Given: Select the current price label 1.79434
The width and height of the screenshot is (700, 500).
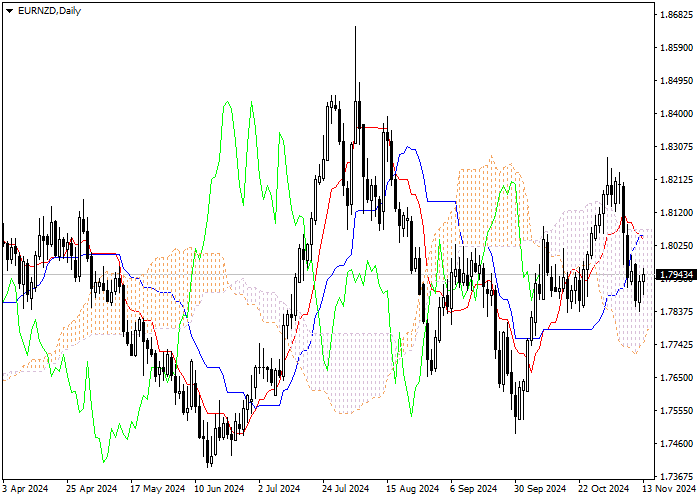Looking at the screenshot, I should [677, 275].
